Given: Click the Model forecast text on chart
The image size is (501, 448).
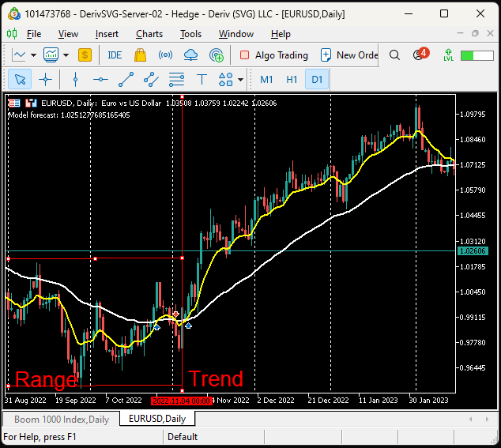Looking at the screenshot, I should tap(69, 115).
